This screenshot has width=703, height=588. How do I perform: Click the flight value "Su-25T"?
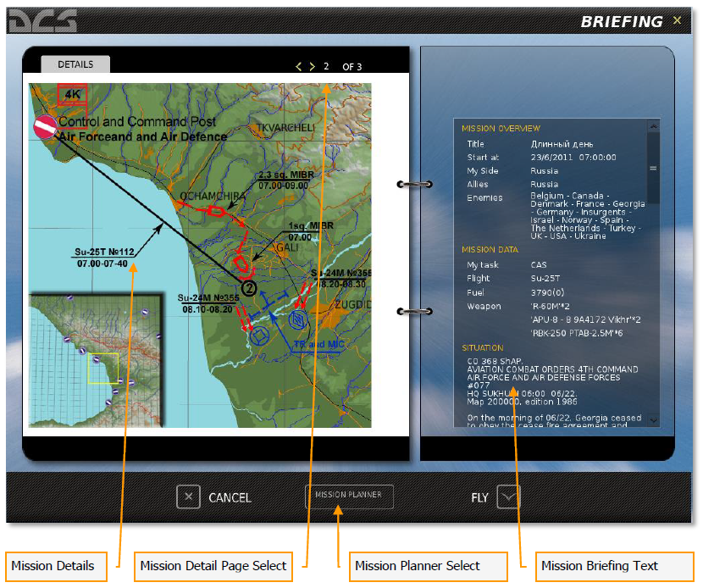coord(545,279)
